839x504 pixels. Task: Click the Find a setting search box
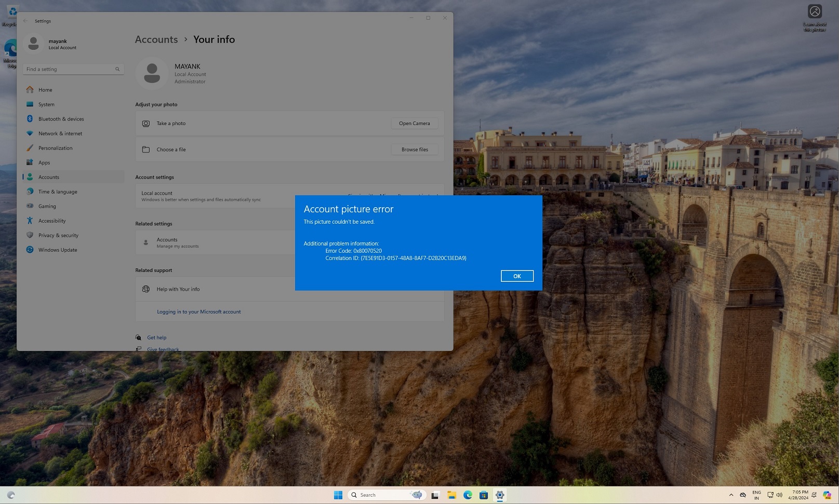click(x=73, y=69)
